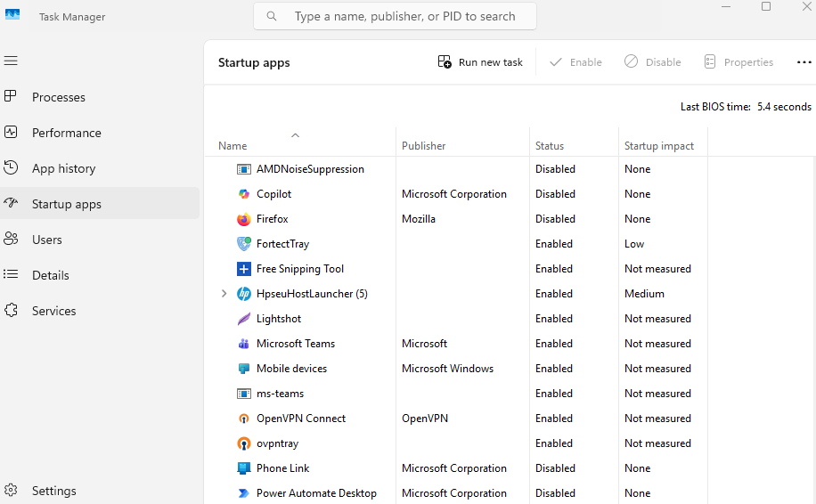Click the Firefox icon in startup list
This screenshot has height=504, width=816.
[243, 219]
